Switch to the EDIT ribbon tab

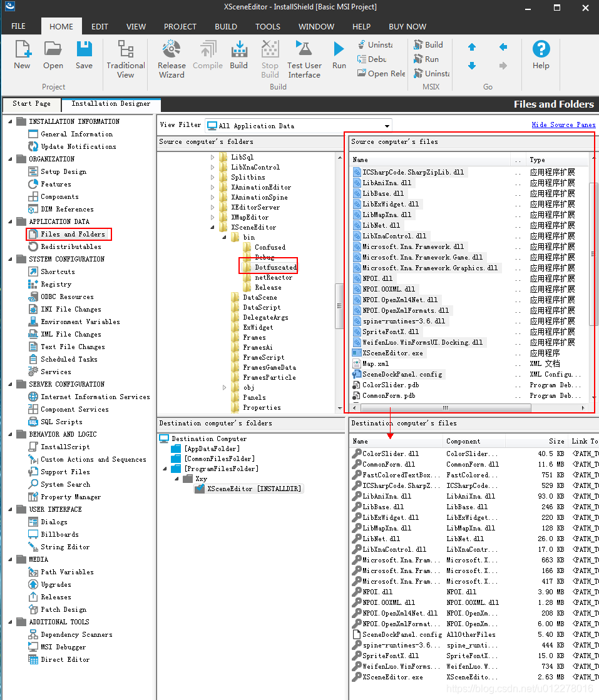100,26
